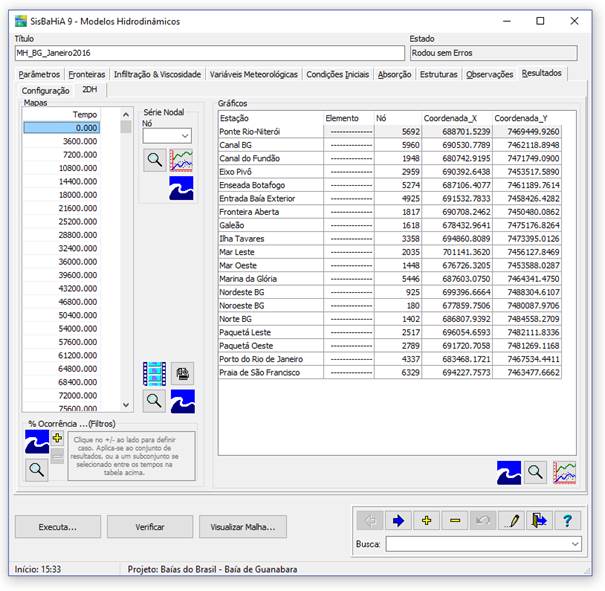The height and width of the screenshot is (591, 605).
Task: Click the down arrow of the Tempo scrollbar
Action: (126, 405)
